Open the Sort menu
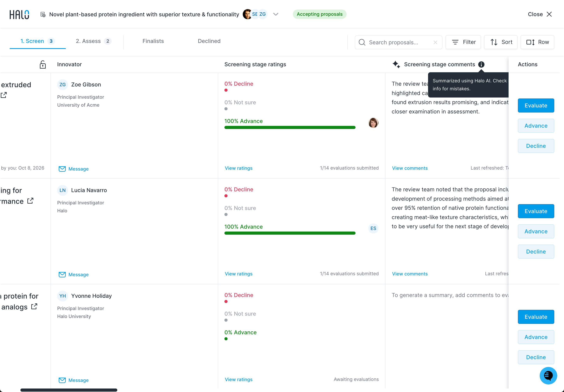The image size is (564, 392). click(x=501, y=42)
